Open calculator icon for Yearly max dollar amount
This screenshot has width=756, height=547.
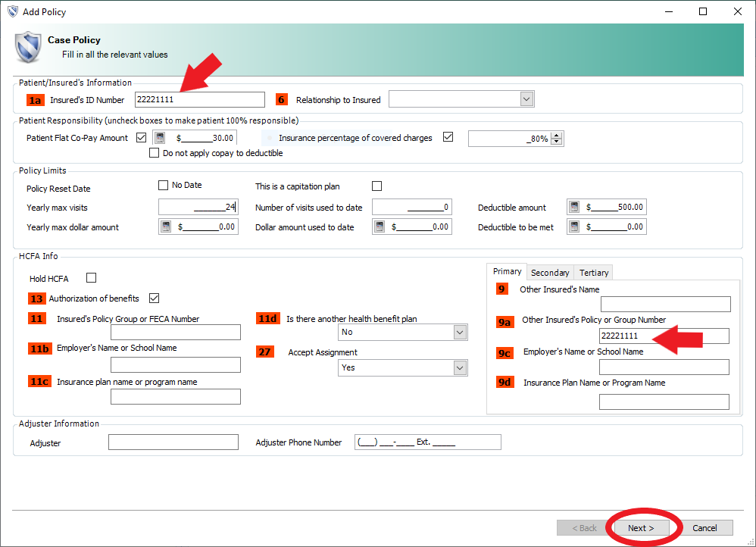(x=166, y=227)
